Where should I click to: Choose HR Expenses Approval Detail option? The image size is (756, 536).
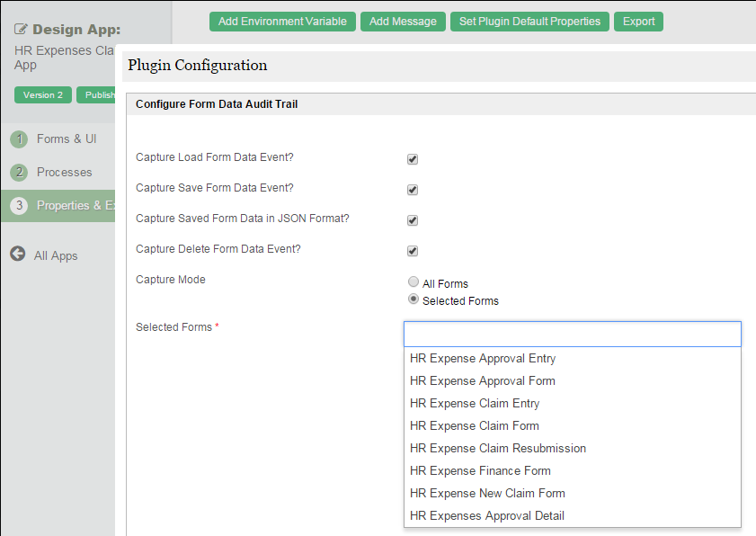coord(486,515)
